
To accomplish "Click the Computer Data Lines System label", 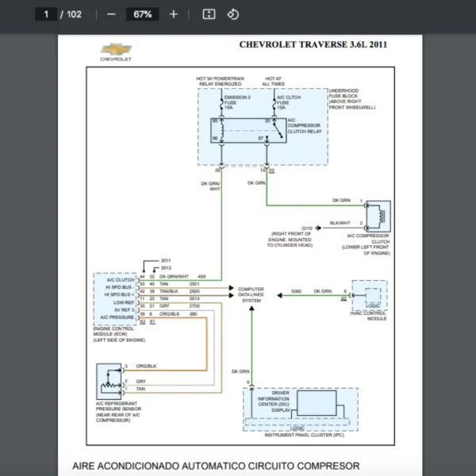I will [251, 295].
